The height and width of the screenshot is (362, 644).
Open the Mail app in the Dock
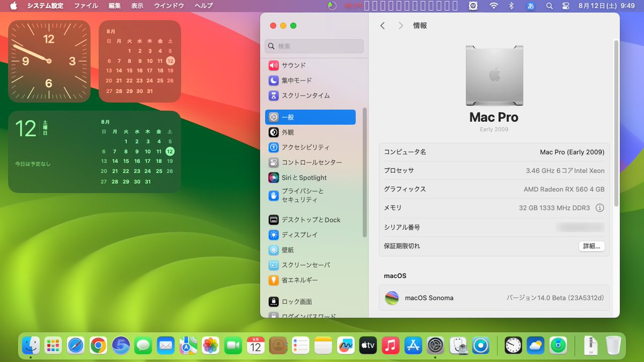pos(165,346)
